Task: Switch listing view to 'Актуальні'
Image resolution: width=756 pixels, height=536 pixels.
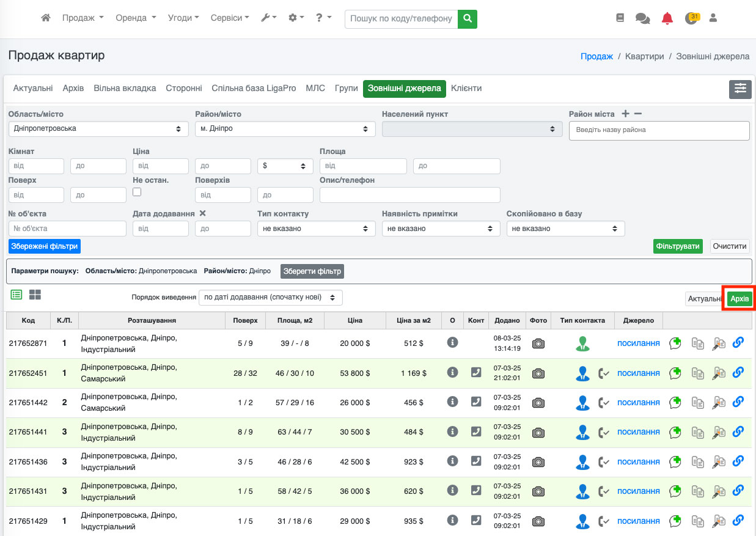Action: pos(704,298)
